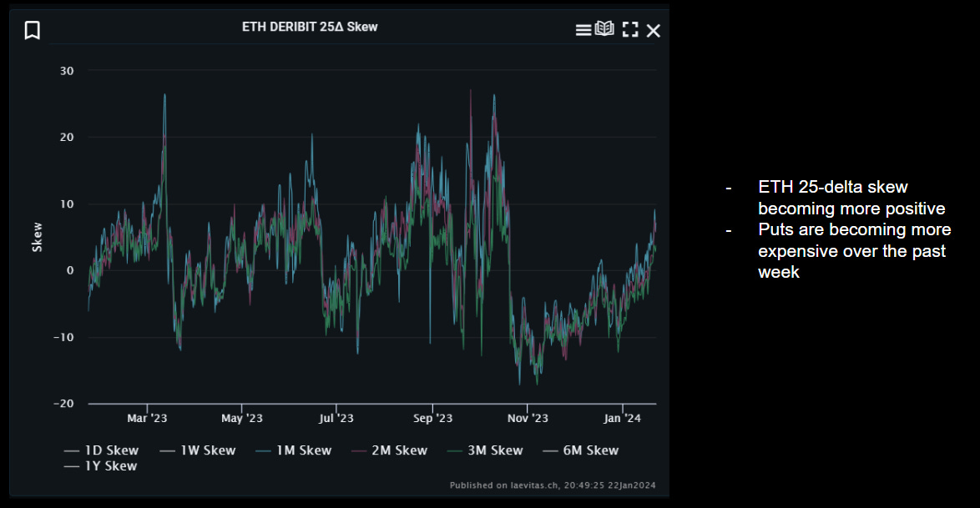
Task: Click the y-axis value 0
Action: click(70, 270)
